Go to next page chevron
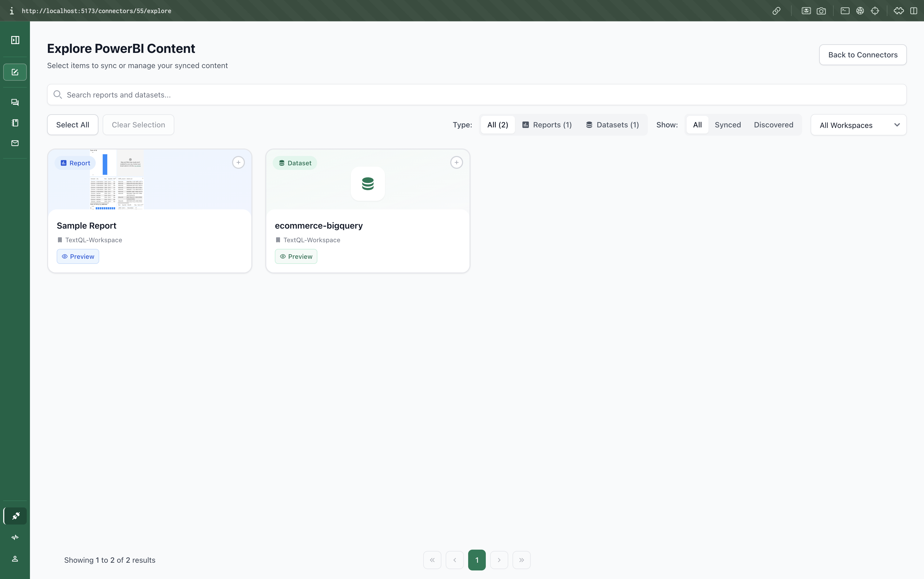The height and width of the screenshot is (579, 924). tap(499, 560)
